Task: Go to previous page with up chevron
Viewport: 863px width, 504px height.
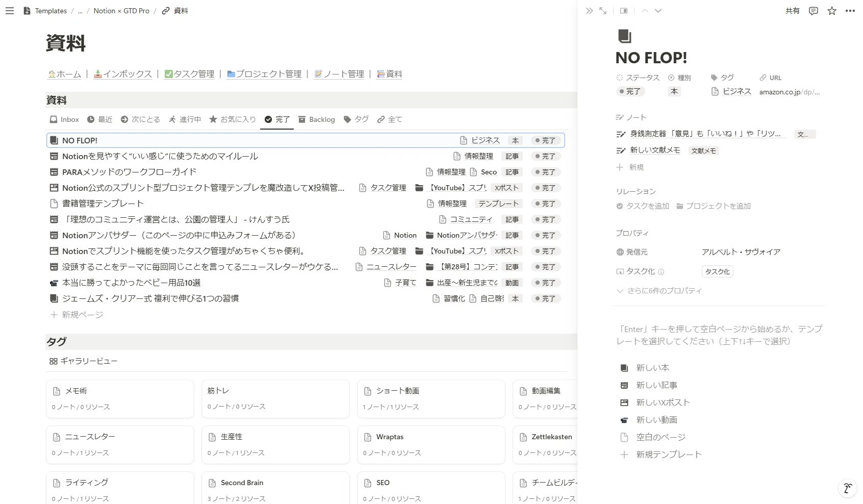Action: [645, 11]
